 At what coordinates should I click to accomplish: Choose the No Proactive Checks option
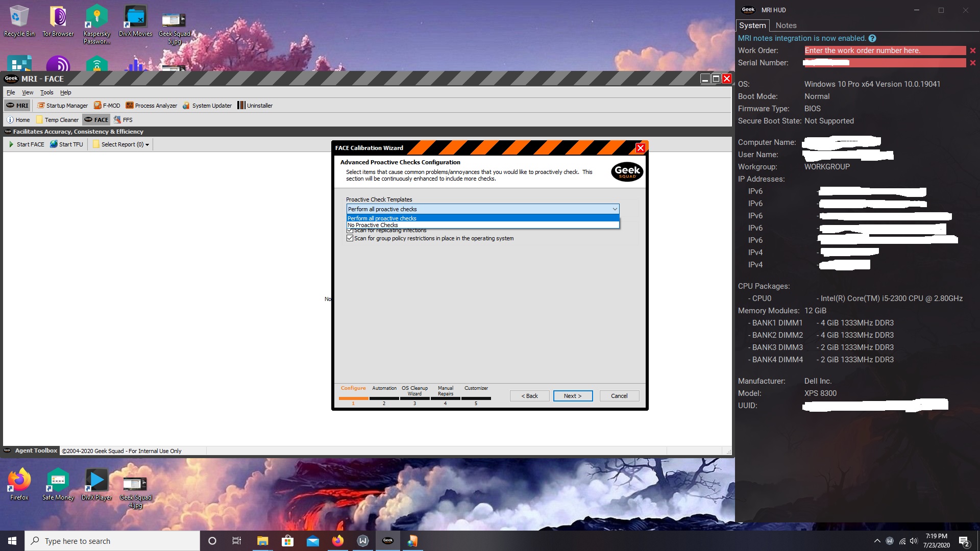(373, 225)
